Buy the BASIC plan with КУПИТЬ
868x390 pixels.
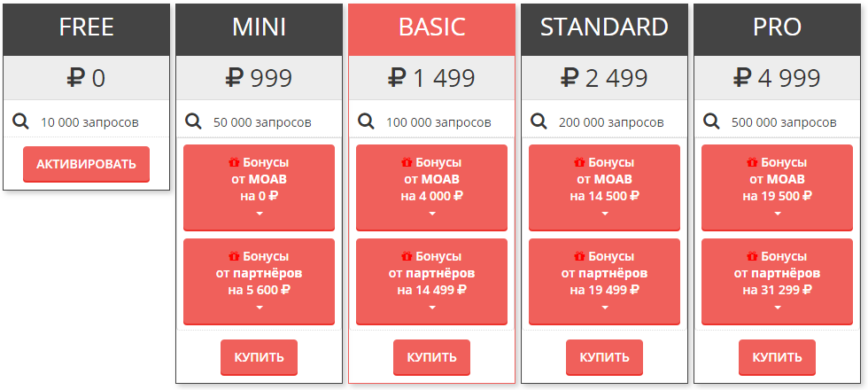(x=431, y=357)
